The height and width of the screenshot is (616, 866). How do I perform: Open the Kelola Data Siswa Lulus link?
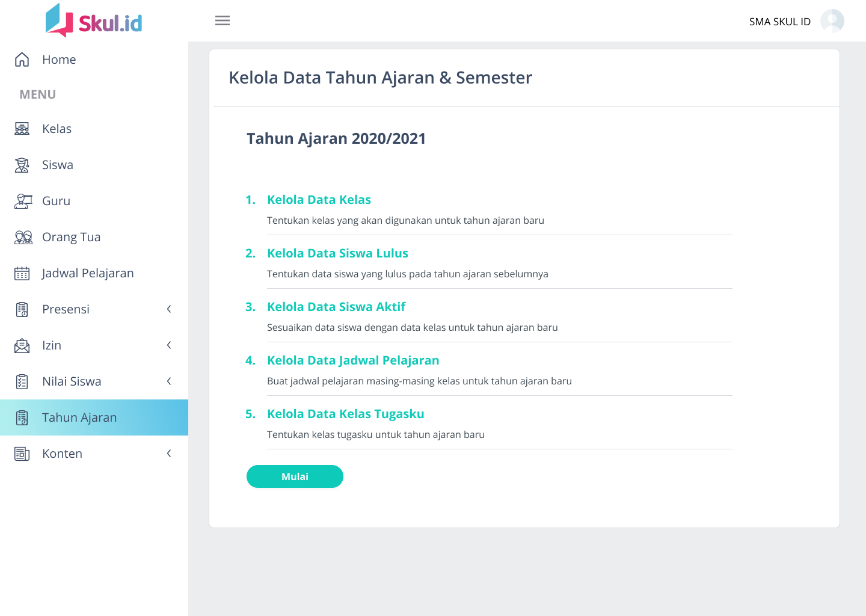point(337,253)
